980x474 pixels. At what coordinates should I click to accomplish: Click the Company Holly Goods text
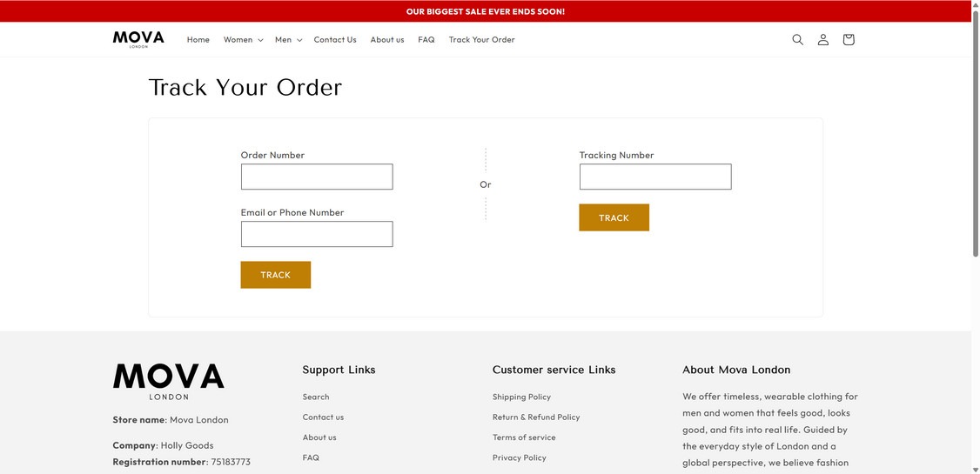tap(163, 445)
